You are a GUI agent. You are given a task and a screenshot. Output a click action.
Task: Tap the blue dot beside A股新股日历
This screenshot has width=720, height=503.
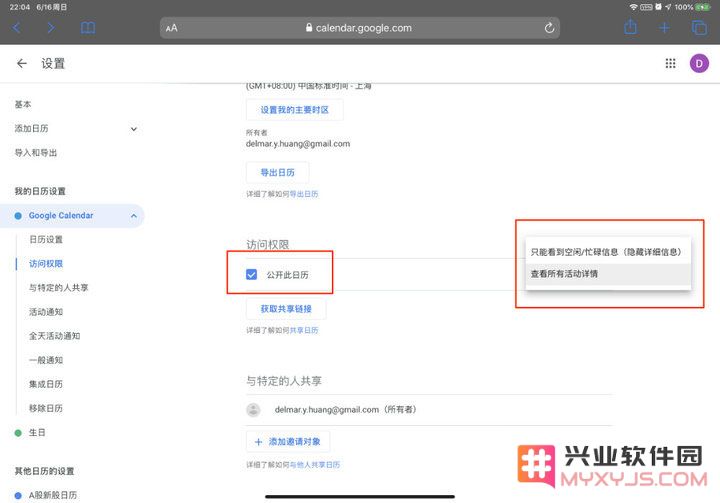18,496
